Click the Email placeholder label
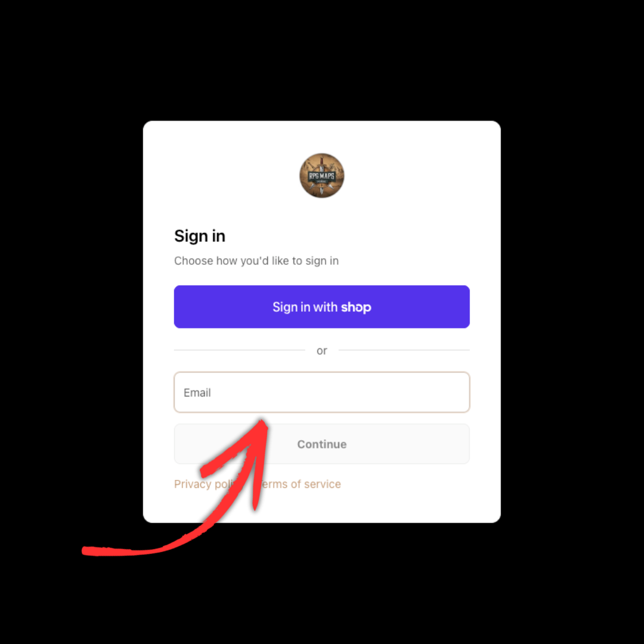Image resolution: width=644 pixels, height=644 pixels. [x=197, y=392]
